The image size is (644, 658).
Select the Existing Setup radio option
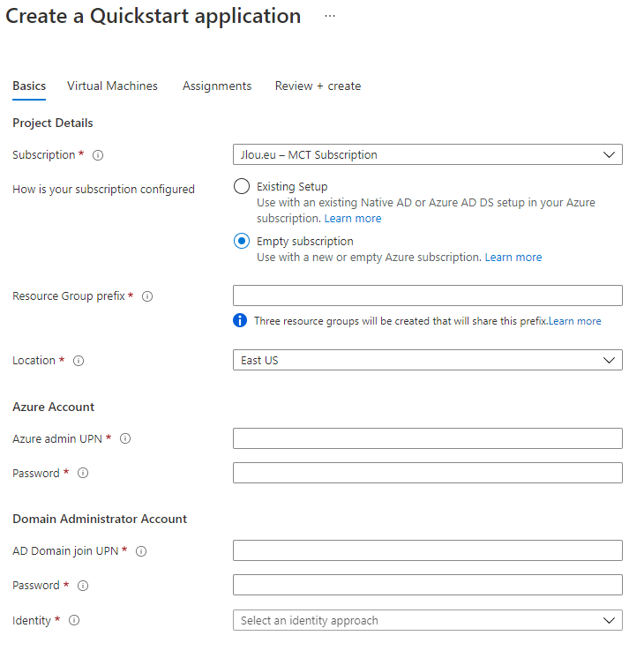pyautogui.click(x=242, y=186)
